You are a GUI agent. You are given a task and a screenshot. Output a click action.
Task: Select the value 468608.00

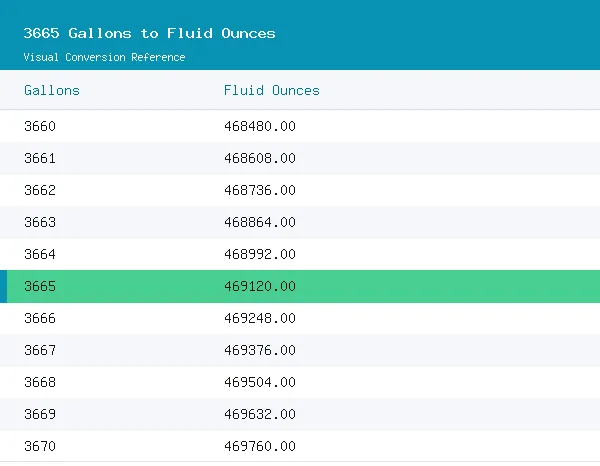pos(260,158)
